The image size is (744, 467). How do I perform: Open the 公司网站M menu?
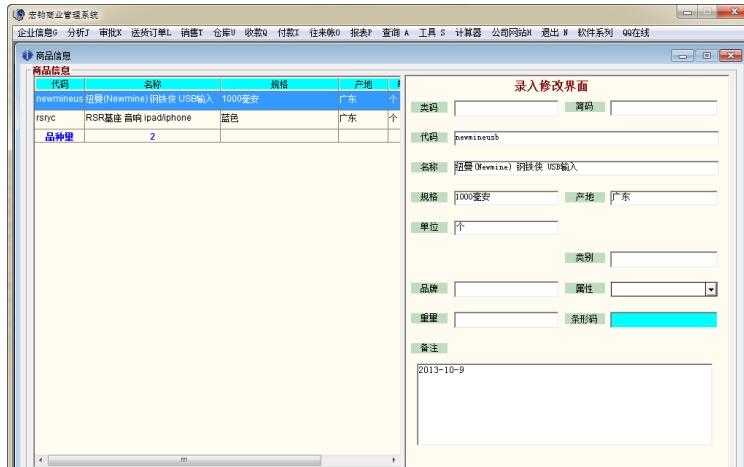(x=512, y=33)
